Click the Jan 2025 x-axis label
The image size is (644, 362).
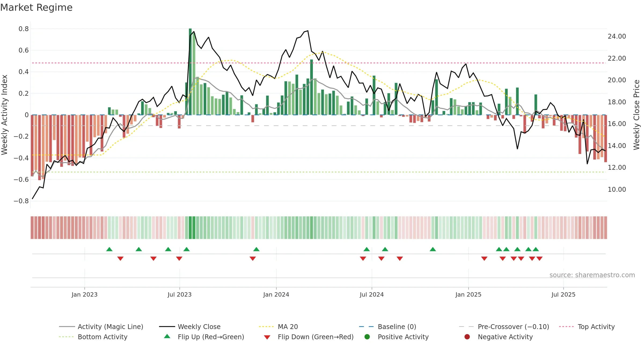[x=468, y=294]
